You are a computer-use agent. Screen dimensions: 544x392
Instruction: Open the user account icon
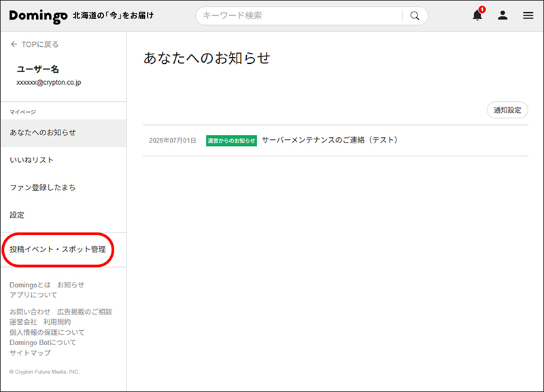tap(503, 15)
